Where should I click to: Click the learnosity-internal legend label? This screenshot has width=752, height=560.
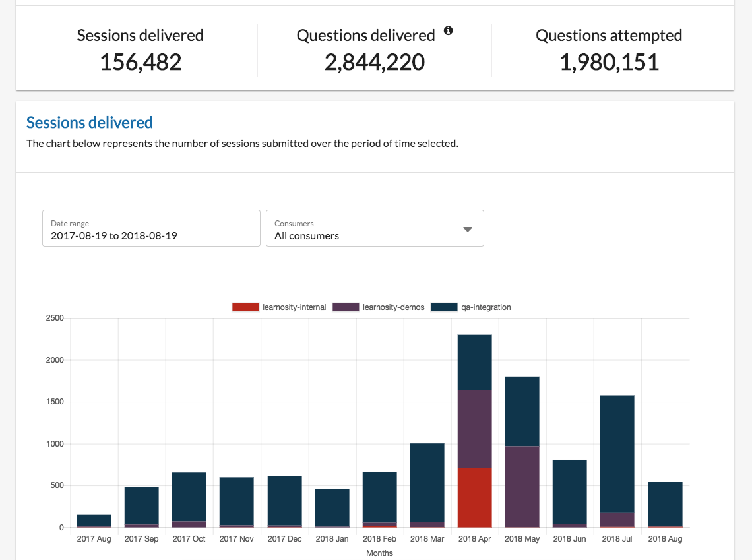(294, 307)
